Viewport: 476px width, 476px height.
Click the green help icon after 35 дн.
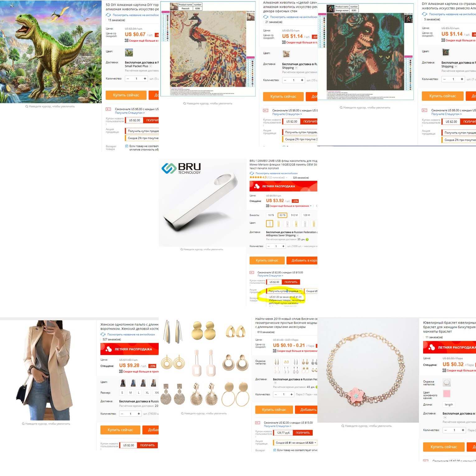[x=307, y=240]
